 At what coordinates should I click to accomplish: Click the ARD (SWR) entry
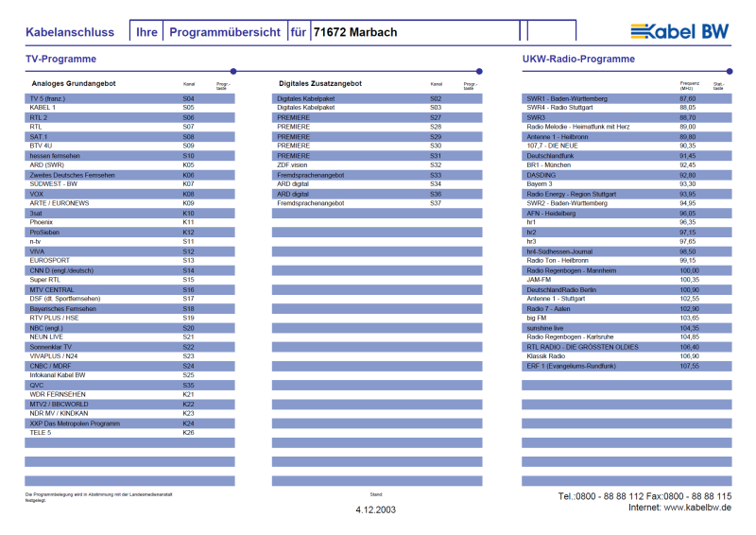tap(46, 165)
